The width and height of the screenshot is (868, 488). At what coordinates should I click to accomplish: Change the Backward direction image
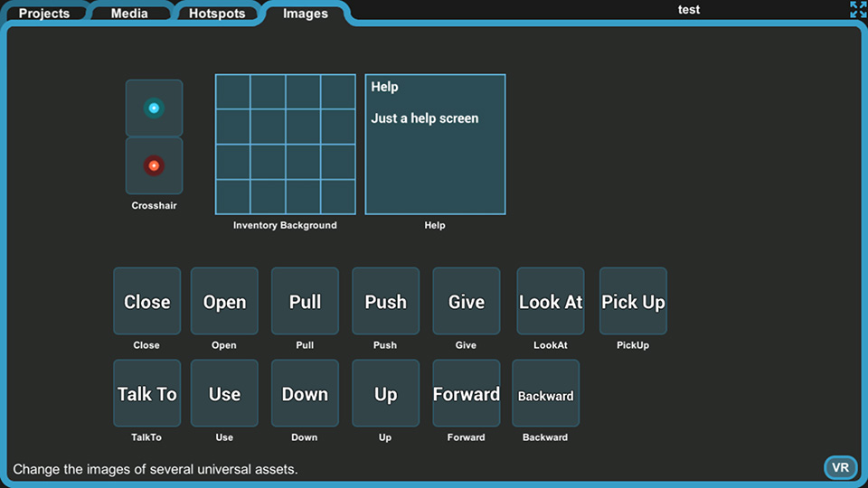(546, 393)
